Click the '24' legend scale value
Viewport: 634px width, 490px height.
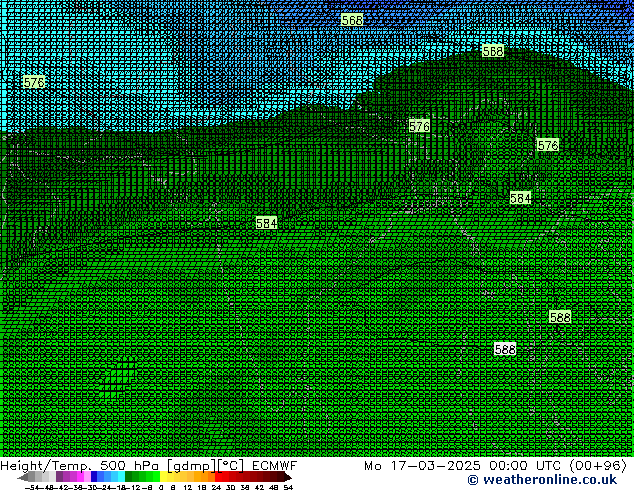pyautogui.click(x=216, y=488)
